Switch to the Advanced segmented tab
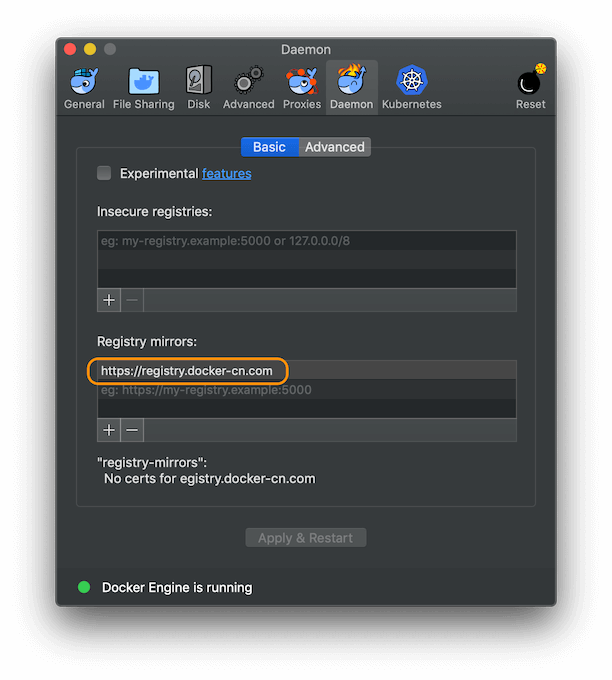Image resolution: width=612 pixels, height=680 pixels. point(335,147)
